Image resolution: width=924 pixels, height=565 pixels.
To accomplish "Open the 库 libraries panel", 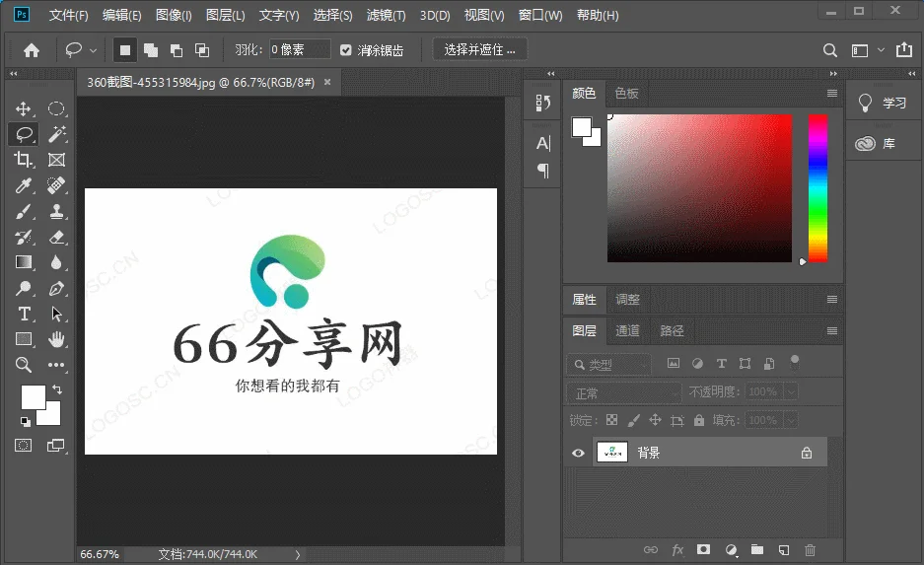I will pos(883,143).
